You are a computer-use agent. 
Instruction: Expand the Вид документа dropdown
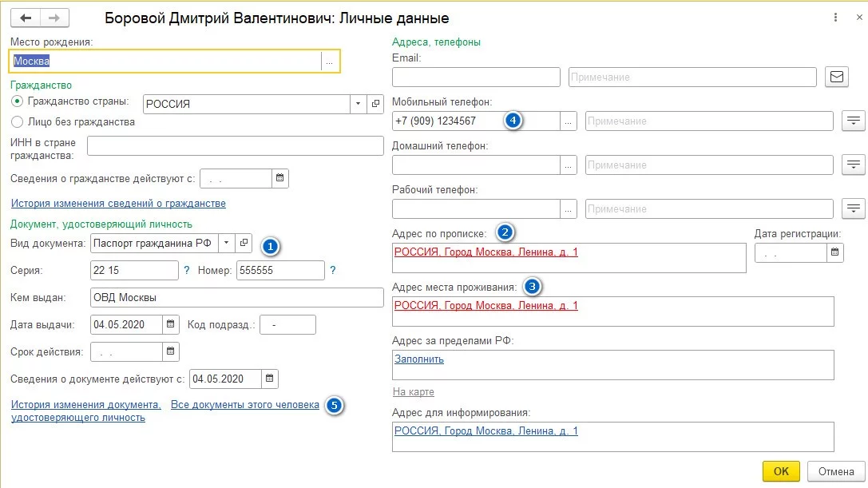point(225,243)
